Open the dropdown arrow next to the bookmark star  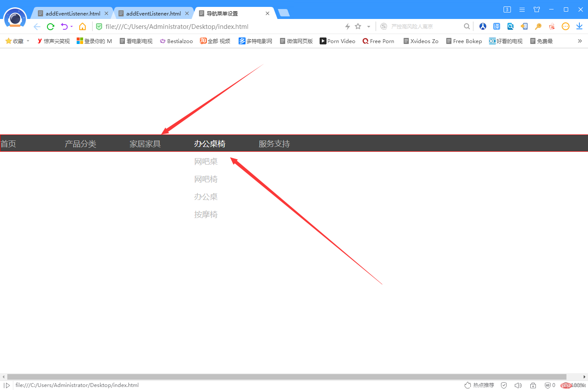tap(369, 27)
